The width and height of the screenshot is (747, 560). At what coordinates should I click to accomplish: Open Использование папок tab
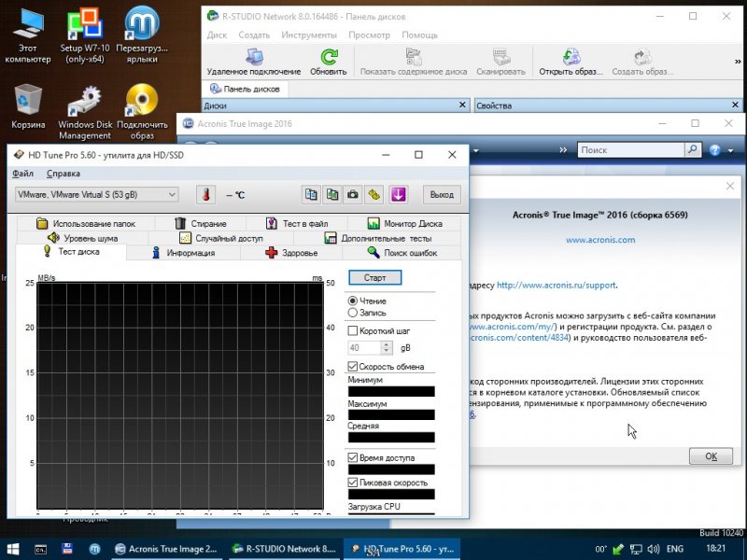click(86, 223)
